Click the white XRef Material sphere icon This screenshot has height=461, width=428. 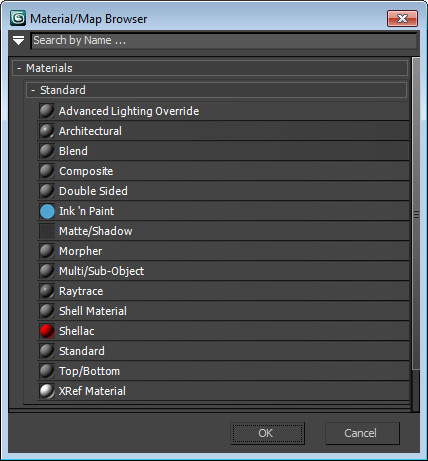47,391
